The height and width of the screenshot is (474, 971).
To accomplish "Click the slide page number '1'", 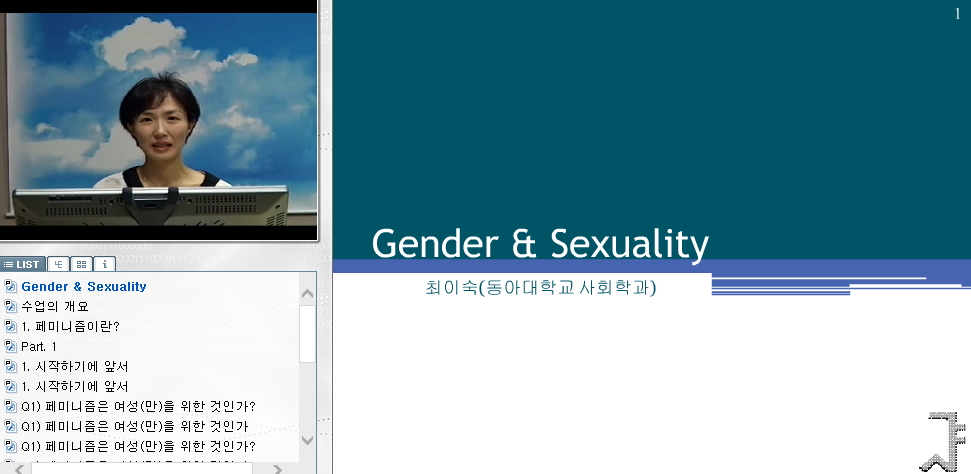I will tap(957, 14).
